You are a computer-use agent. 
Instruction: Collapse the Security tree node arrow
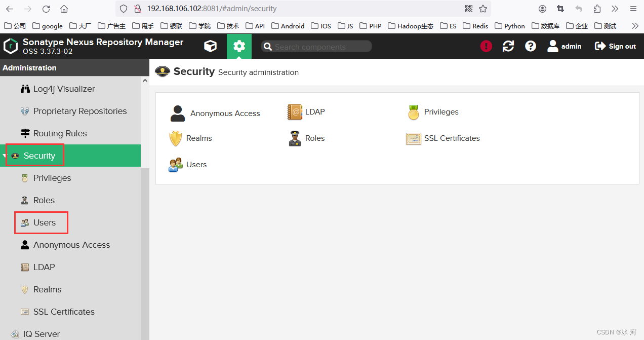(x=5, y=156)
